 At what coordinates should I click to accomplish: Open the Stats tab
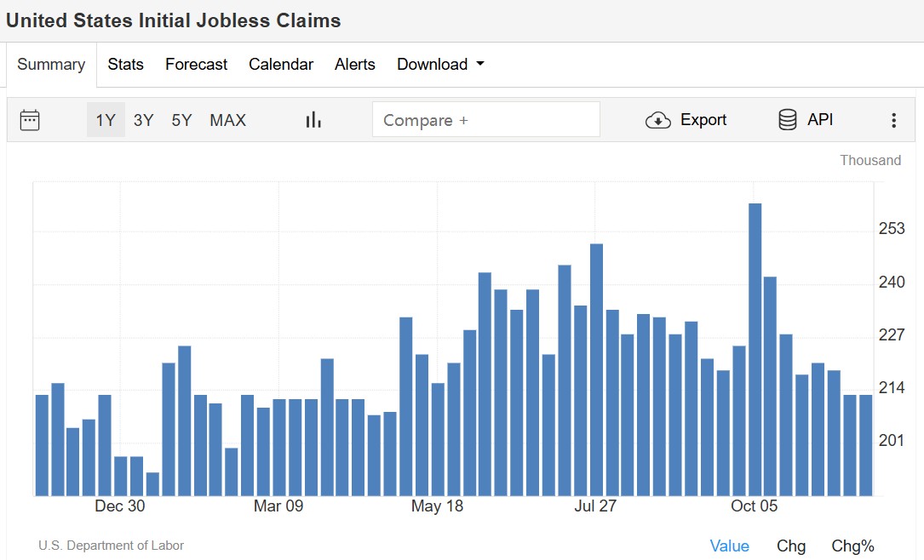(125, 64)
